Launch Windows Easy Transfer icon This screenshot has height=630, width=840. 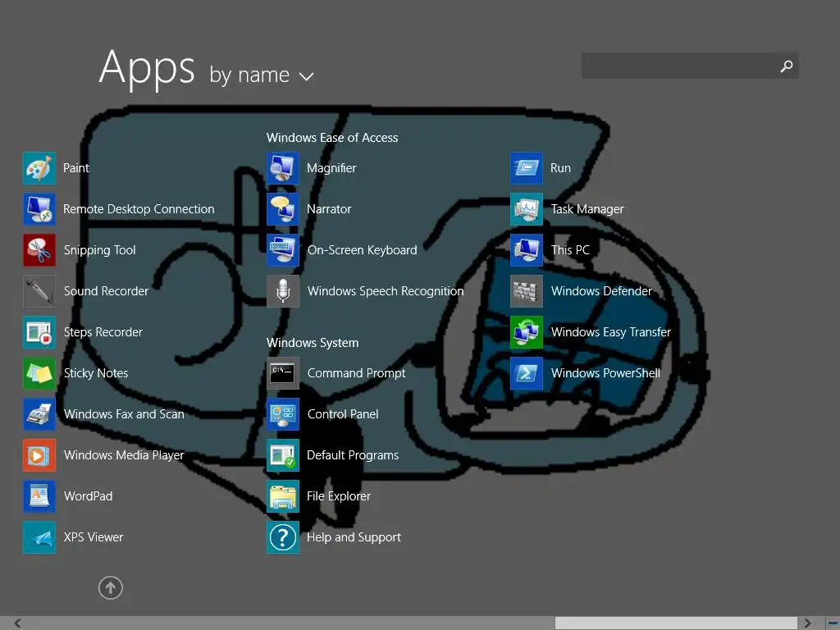tap(527, 332)
